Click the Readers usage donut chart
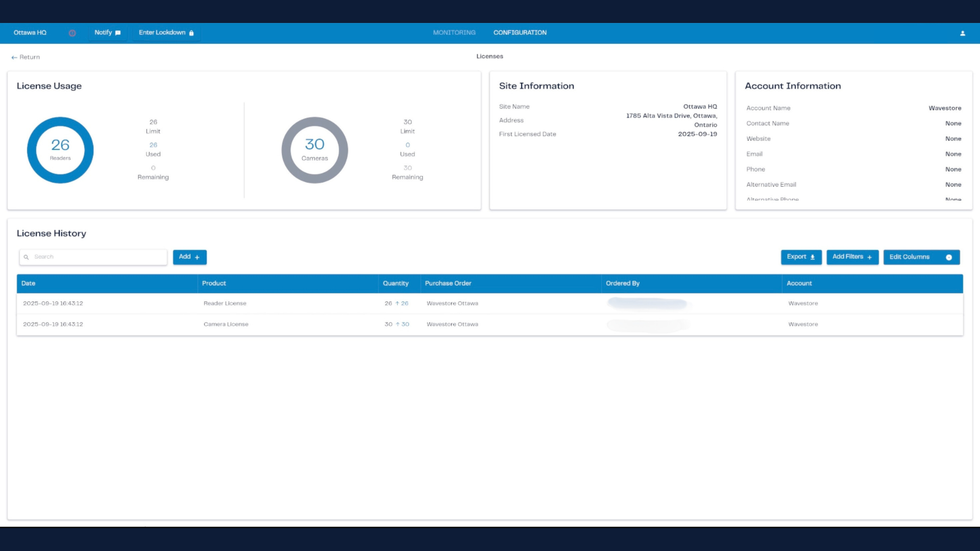 (60, 150)
